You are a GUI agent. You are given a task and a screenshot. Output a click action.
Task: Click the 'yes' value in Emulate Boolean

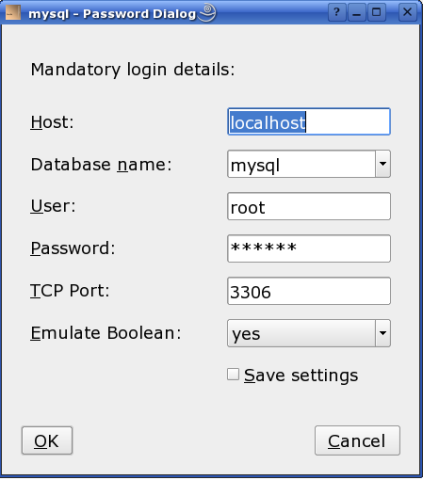coord(246,334)
